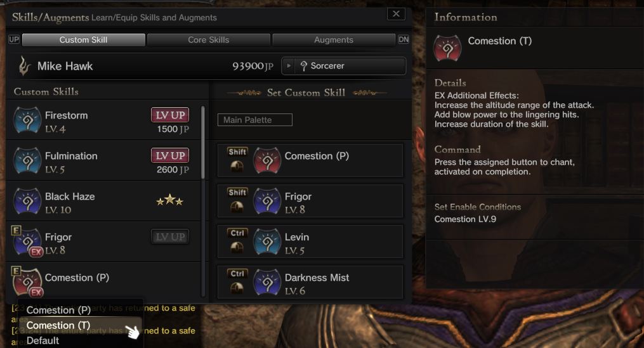Select Comestion (P) icon in custom skills list

27,282
